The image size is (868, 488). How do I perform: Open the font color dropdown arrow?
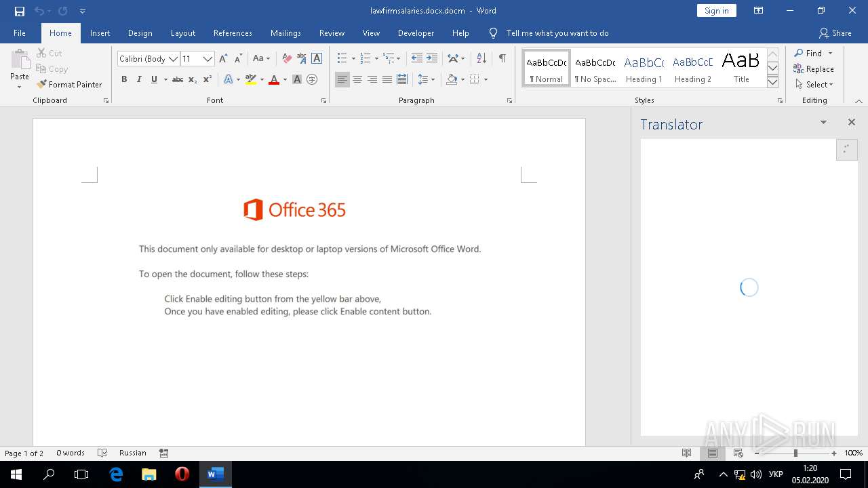pos(285,79)
